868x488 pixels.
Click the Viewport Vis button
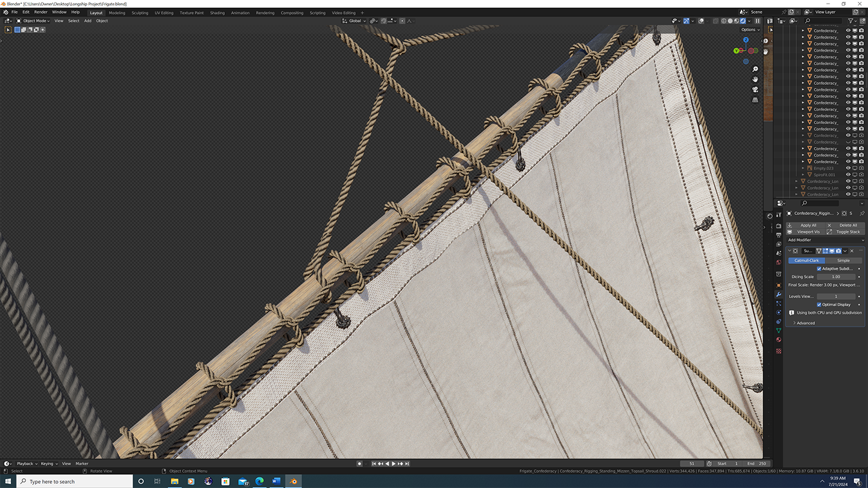point(805,232)
